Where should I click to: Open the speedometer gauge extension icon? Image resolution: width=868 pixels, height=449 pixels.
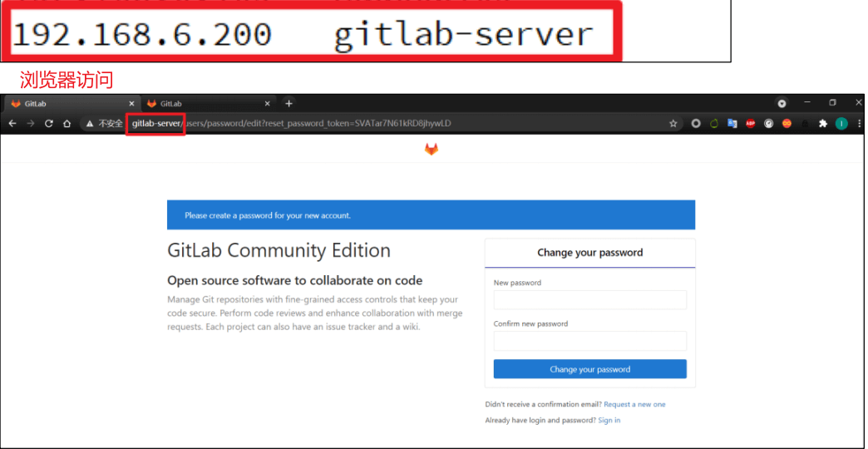coord(769,123)
